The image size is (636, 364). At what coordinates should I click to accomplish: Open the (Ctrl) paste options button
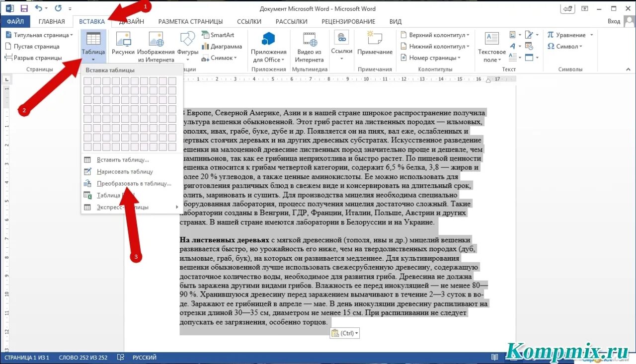click(x=344, y=333)
